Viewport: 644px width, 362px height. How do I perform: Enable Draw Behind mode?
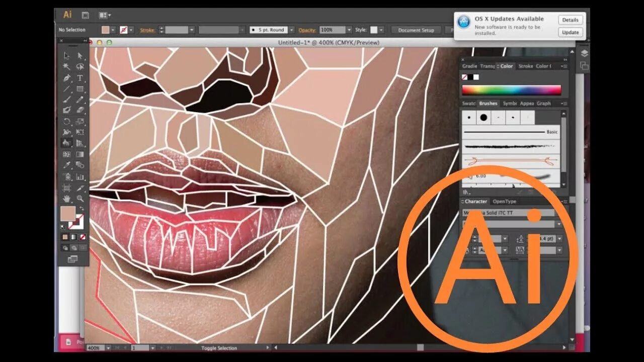[74, 248]
